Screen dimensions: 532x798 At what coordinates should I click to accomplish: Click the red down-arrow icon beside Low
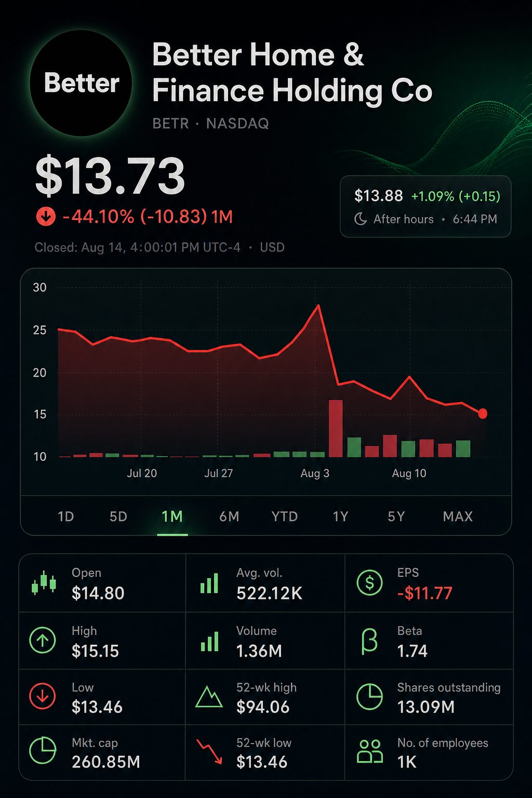point(43,697)
